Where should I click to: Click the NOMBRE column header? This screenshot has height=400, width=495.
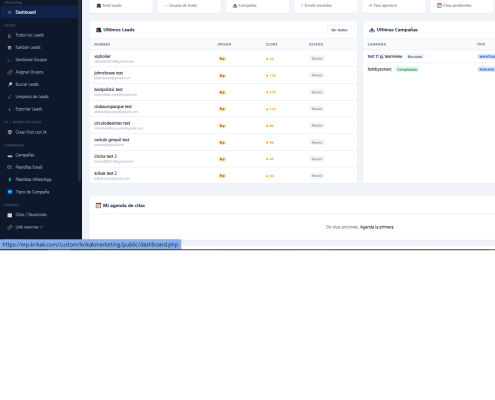point(102,44)
